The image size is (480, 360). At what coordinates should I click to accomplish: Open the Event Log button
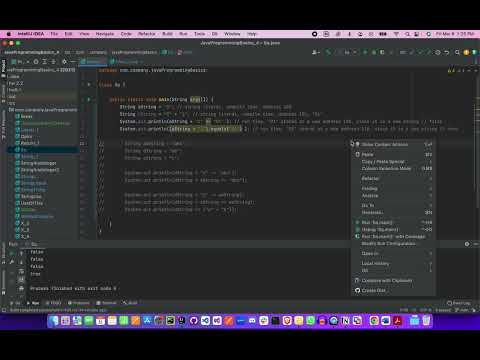coord(459,303)
